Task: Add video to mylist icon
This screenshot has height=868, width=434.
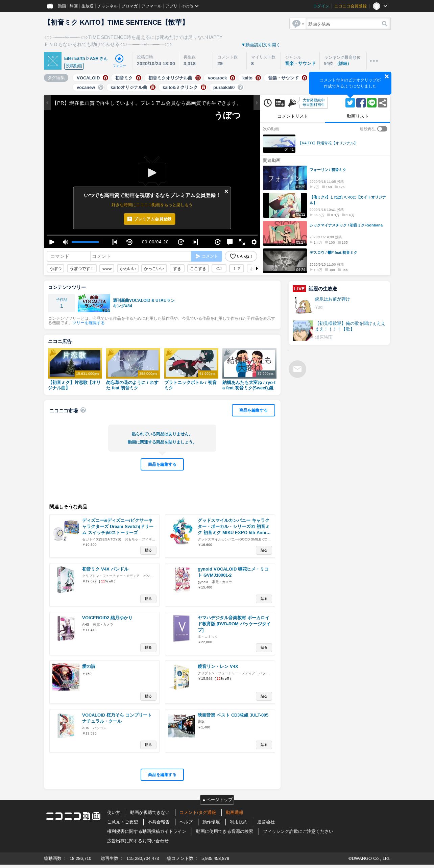Action: (x=280, y=103)
